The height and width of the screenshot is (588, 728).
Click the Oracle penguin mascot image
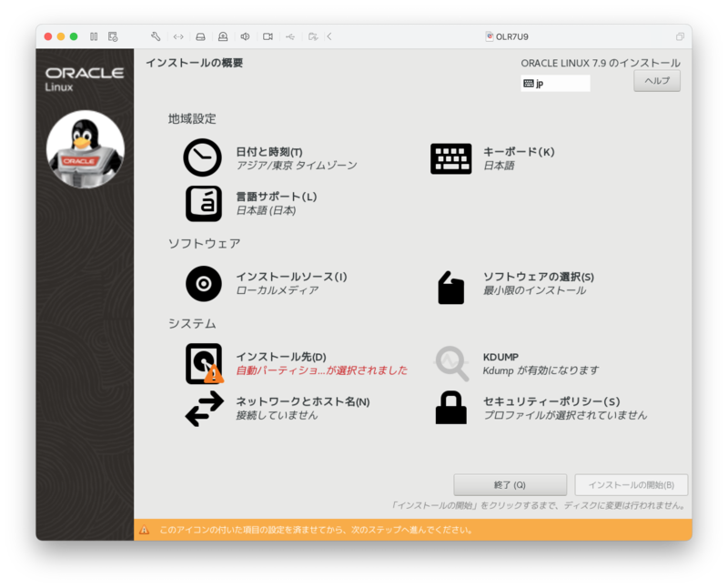point(86,149)
